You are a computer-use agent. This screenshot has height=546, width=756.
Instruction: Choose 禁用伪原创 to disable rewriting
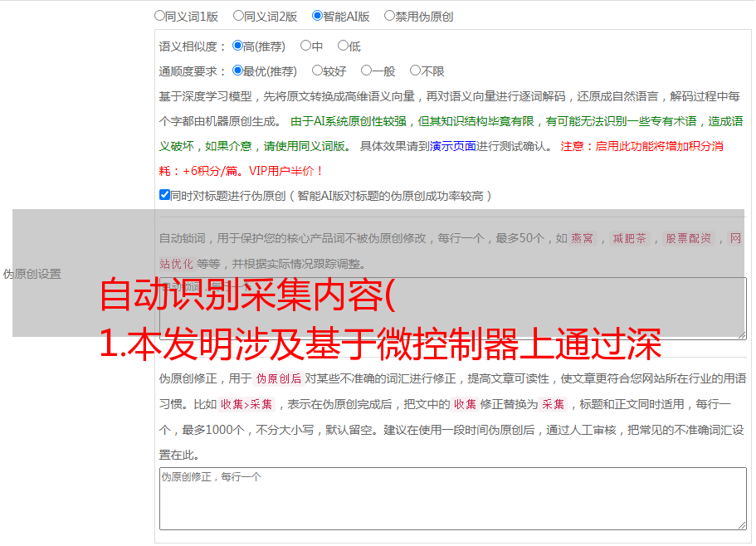[389, 16]
